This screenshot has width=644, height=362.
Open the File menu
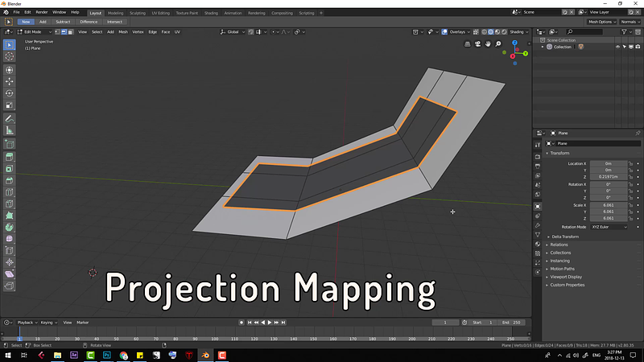16,12
